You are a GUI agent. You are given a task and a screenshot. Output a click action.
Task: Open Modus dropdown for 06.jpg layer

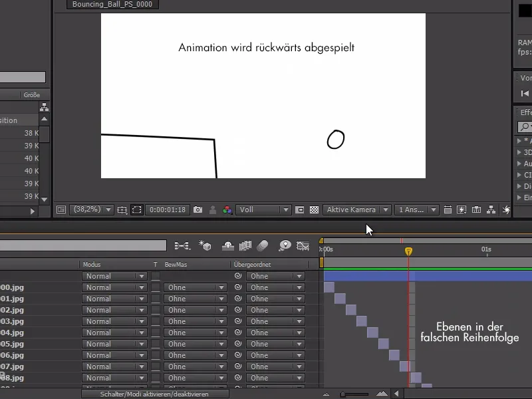[114, 355]
